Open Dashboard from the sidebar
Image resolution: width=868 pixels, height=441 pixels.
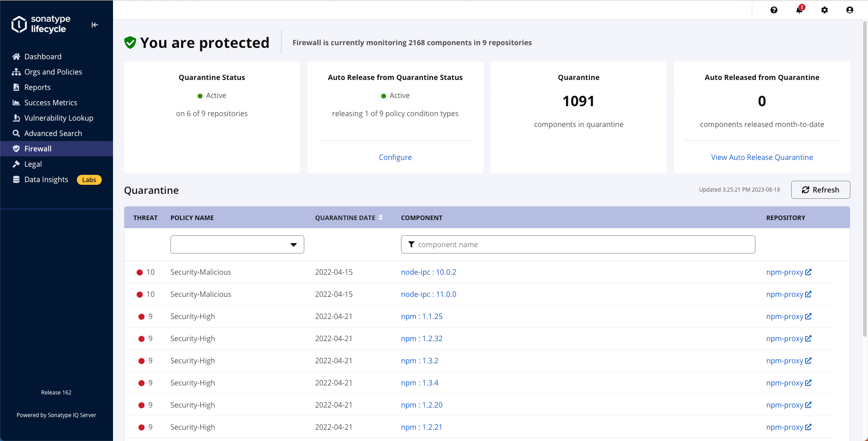(x=42, y=56)
